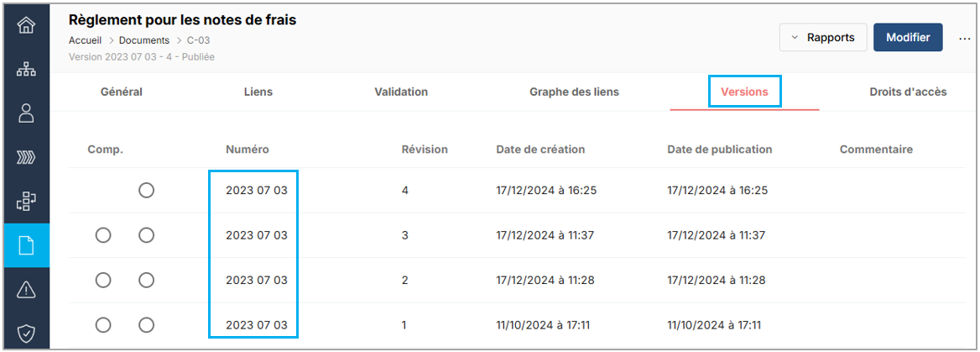Image resolution: width=980 pixels, height=352 pixels.
Task: Select the first comparison radio for revision 1
Action: coord(103,324)
